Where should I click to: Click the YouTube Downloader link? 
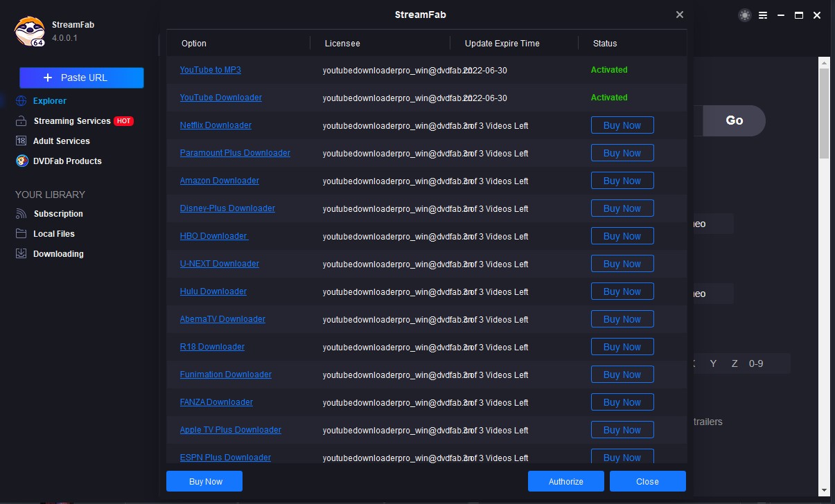tap(221, 98)
